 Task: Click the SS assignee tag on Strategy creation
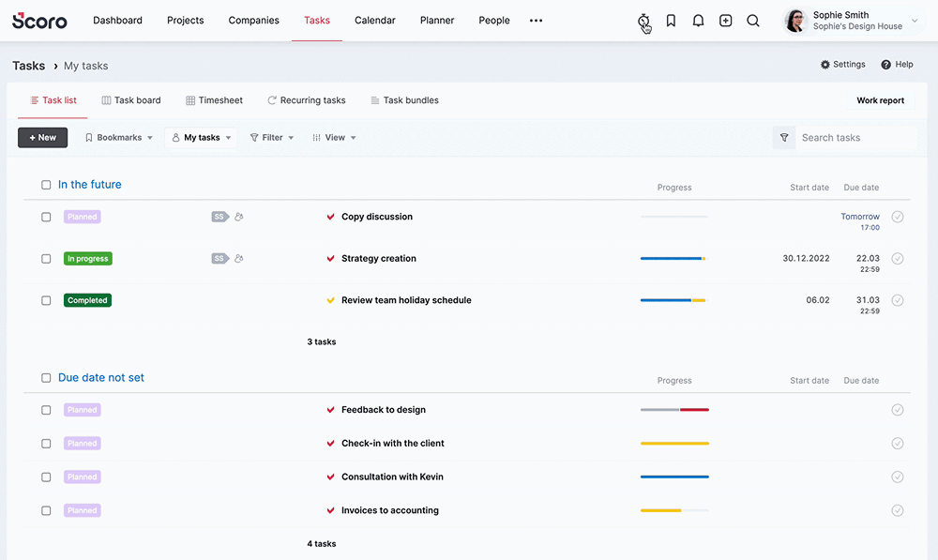coord(220,259)
